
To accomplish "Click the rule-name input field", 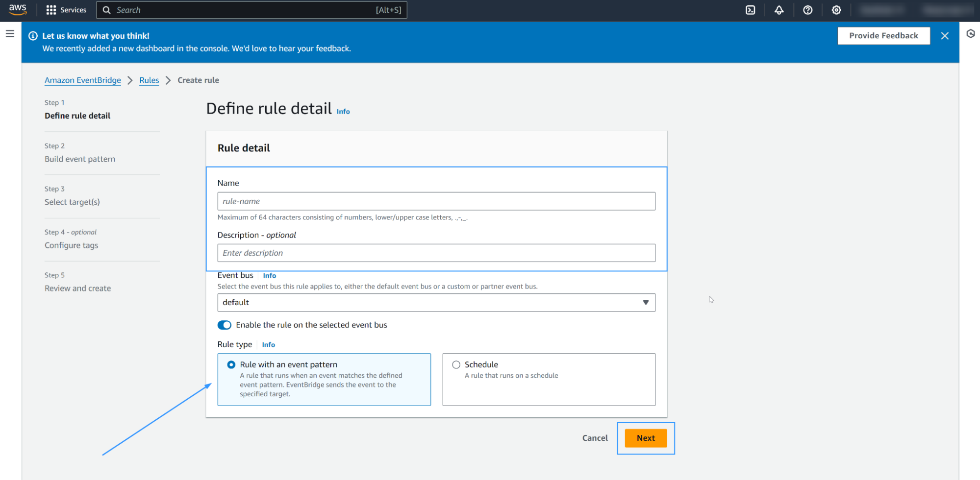I will 436,201.
